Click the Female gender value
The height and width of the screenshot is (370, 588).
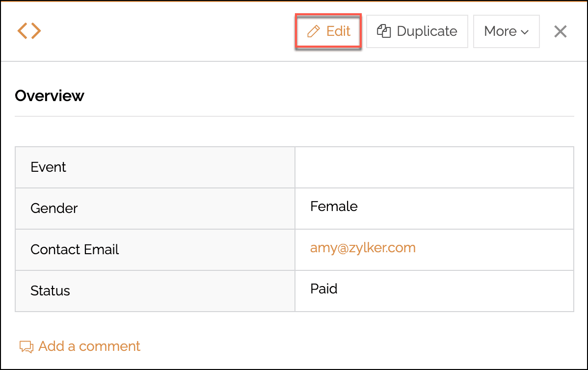point(334,207)
